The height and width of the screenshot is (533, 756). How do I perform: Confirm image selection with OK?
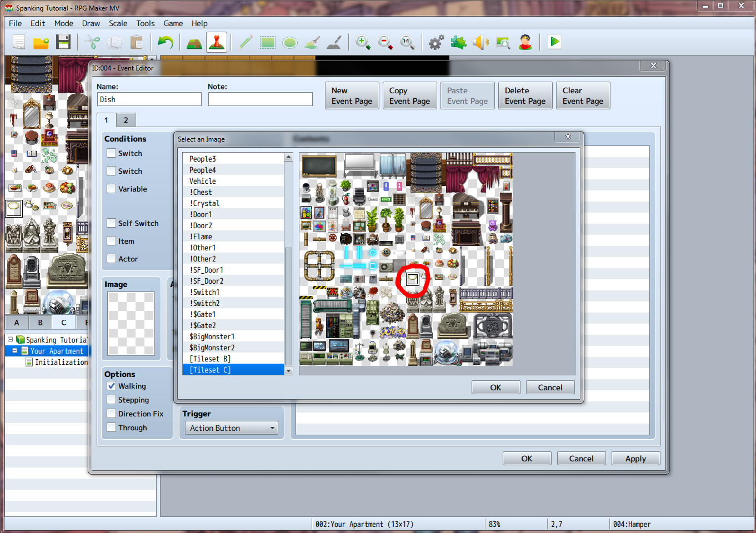(496, 388)
